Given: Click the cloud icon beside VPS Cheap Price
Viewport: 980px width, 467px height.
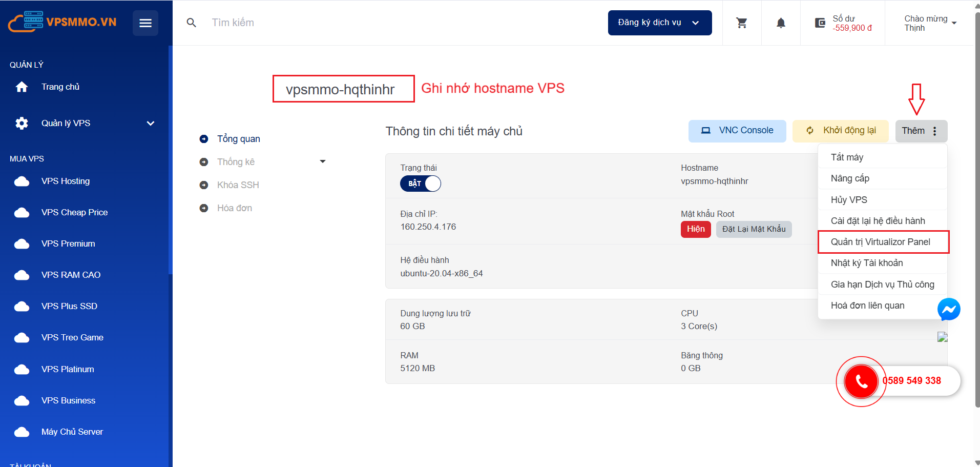Looking at the screenshot, I should 22,213.
